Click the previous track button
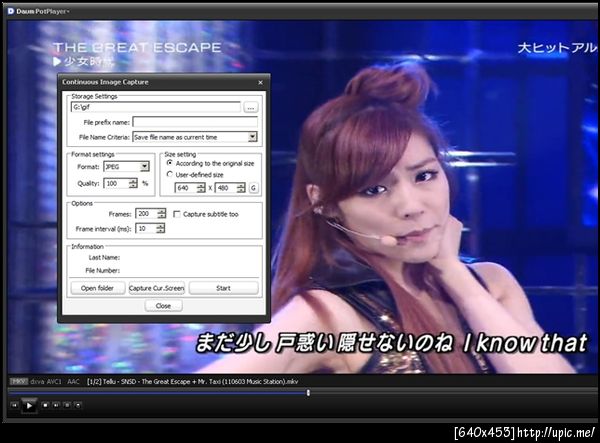The image size is (600, 443). (x=14, y=405)
